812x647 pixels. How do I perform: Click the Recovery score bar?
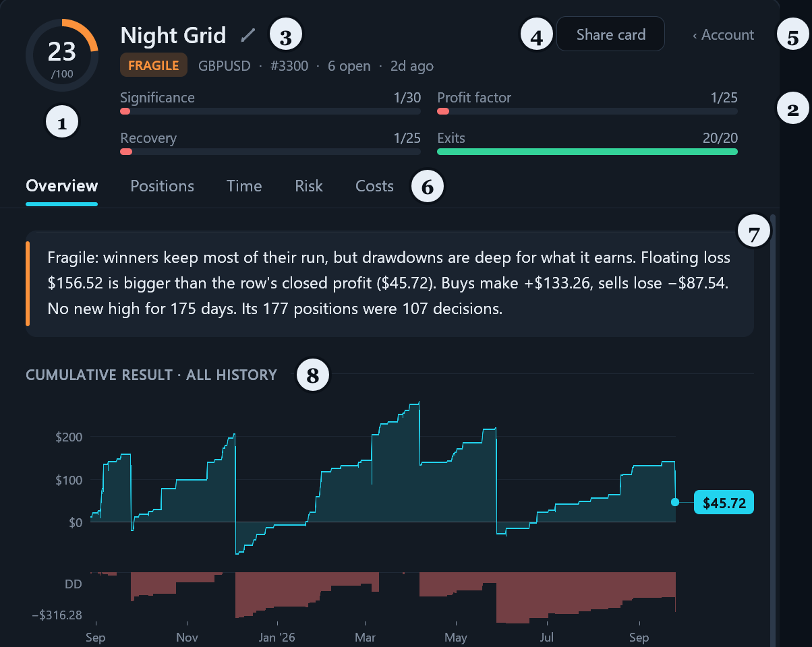tap(270, 152)
